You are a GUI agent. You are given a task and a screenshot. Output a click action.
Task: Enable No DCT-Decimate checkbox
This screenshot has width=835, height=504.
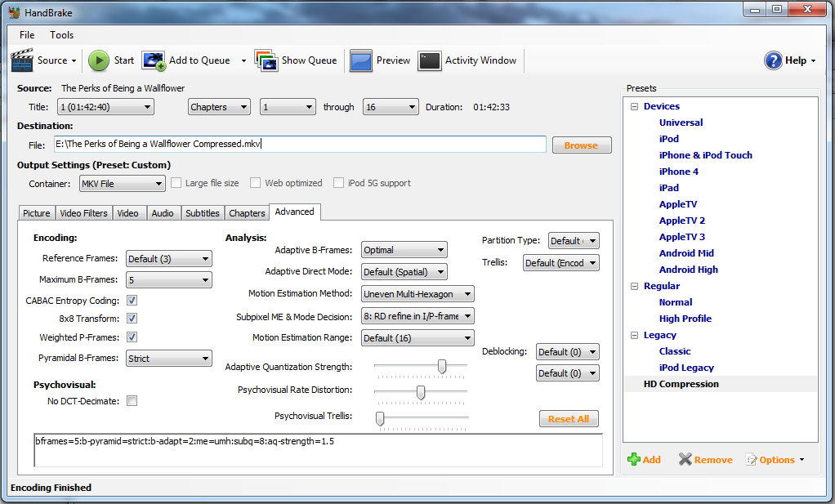pyautogui.click(x=132, y=401)
